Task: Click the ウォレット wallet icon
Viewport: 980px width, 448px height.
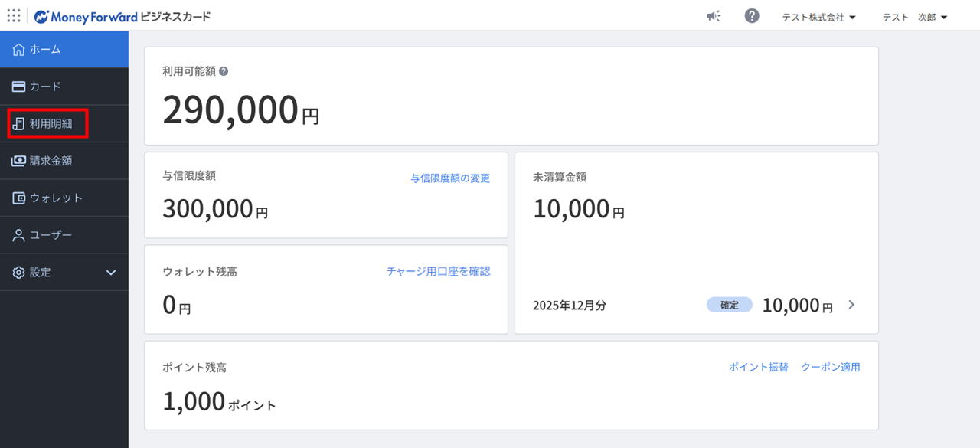Action: (19, 198)
